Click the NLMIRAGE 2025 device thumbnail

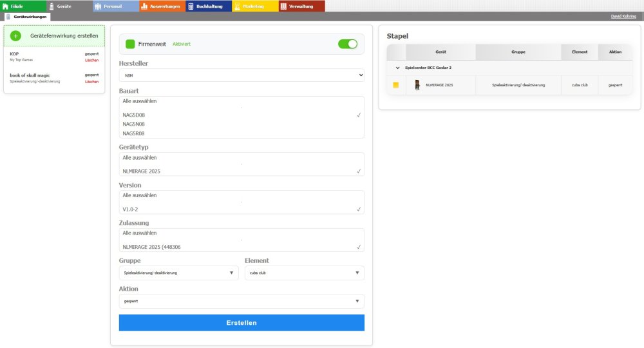(x=417, y=85)
